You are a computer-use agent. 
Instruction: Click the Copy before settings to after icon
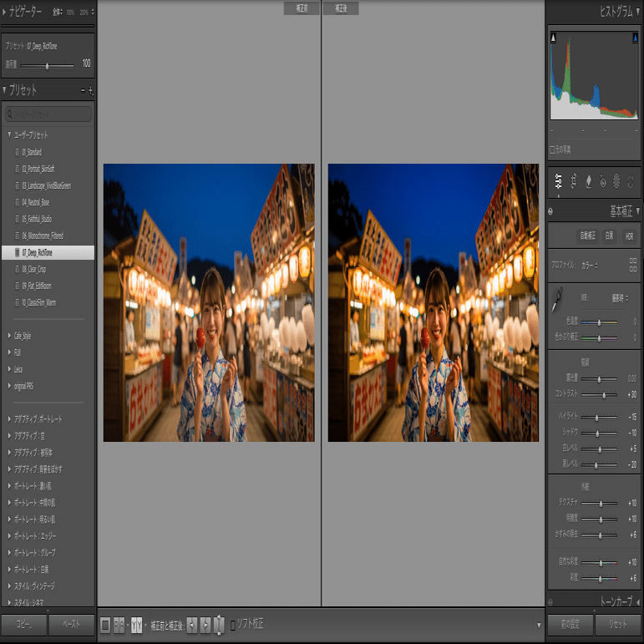click(192, 625)
